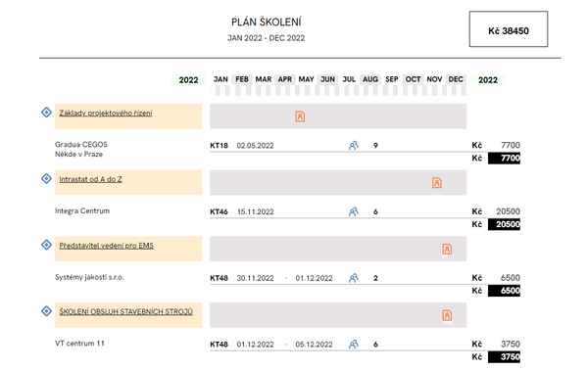Click participants icon for Systémy jakosti row
This screenshot has width=588, height=370.
tap(353, 278)
